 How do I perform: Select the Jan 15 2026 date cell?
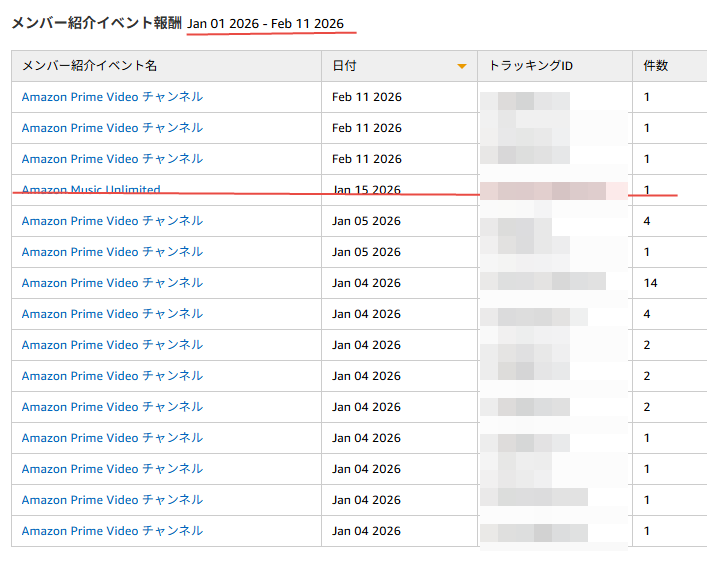coord(366,190)
